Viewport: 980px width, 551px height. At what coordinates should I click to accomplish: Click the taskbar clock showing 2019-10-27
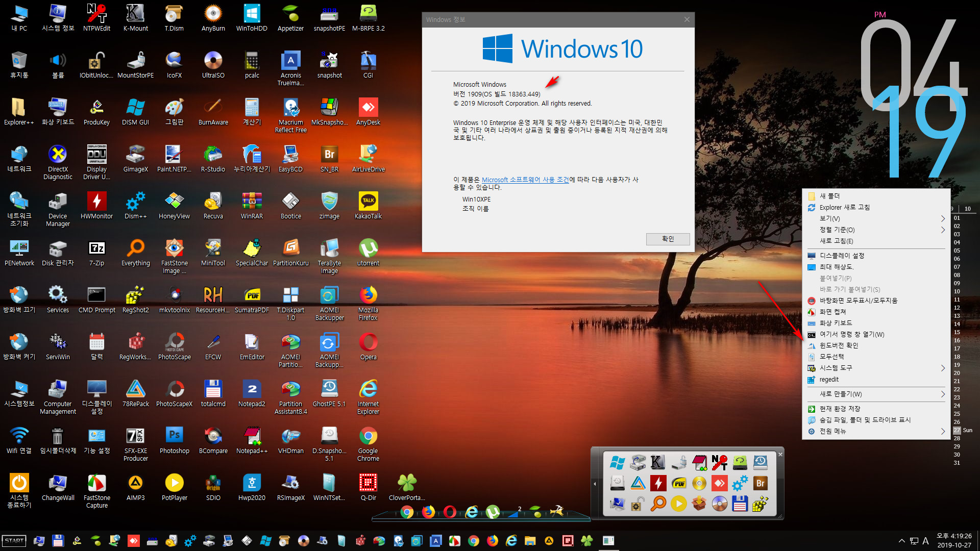pyautogui.click(x=954, y=540)
